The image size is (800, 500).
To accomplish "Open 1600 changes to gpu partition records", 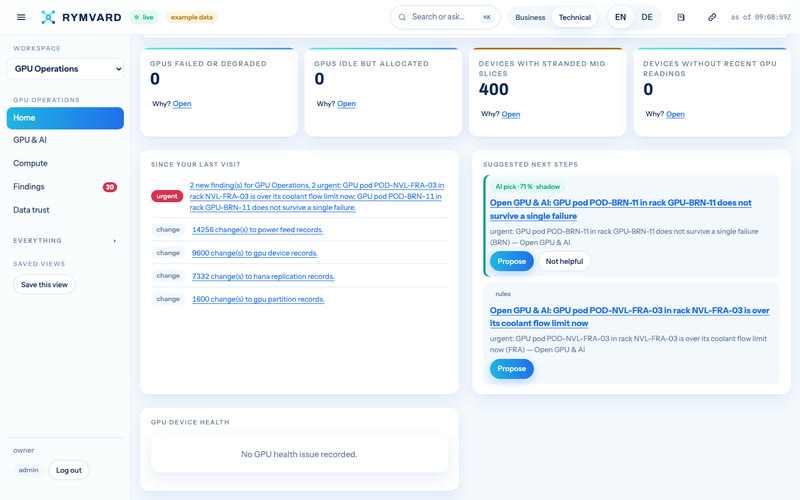I will point(258,299).
